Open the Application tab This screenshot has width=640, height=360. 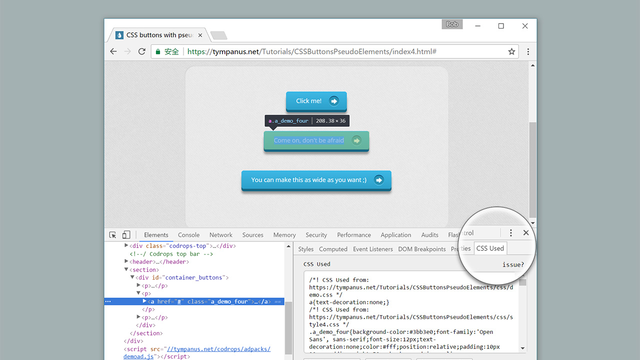click(x=396, y=235)
